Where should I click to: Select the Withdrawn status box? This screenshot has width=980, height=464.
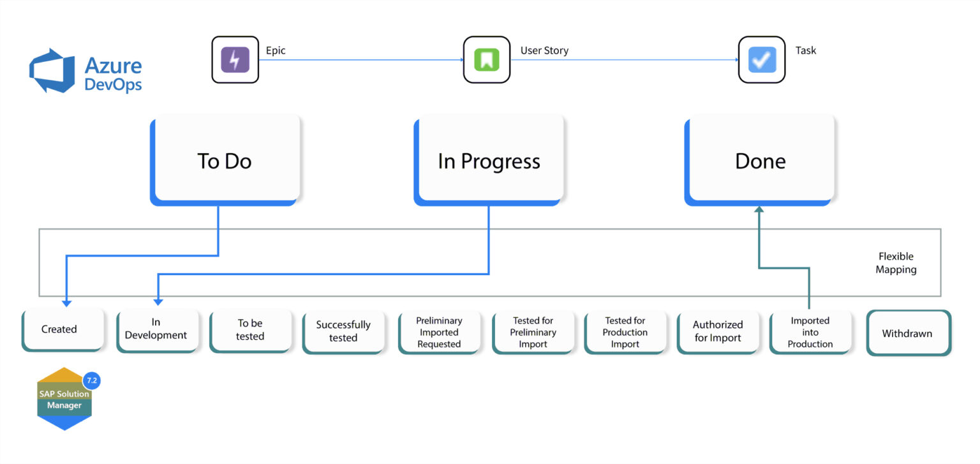(x=907, y=333)
